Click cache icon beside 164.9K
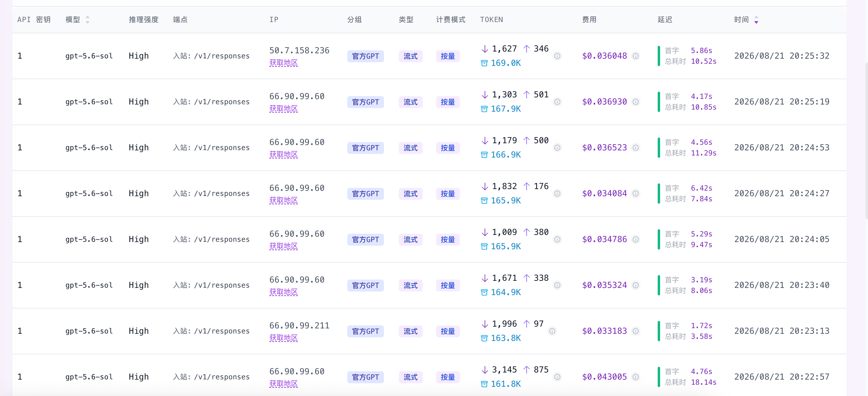 pos(484,292)
